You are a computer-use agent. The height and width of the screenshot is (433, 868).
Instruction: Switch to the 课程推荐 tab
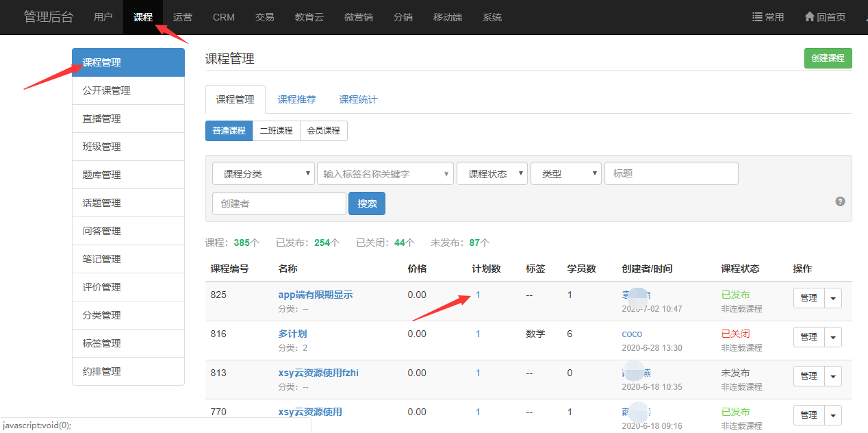point(297,99)
